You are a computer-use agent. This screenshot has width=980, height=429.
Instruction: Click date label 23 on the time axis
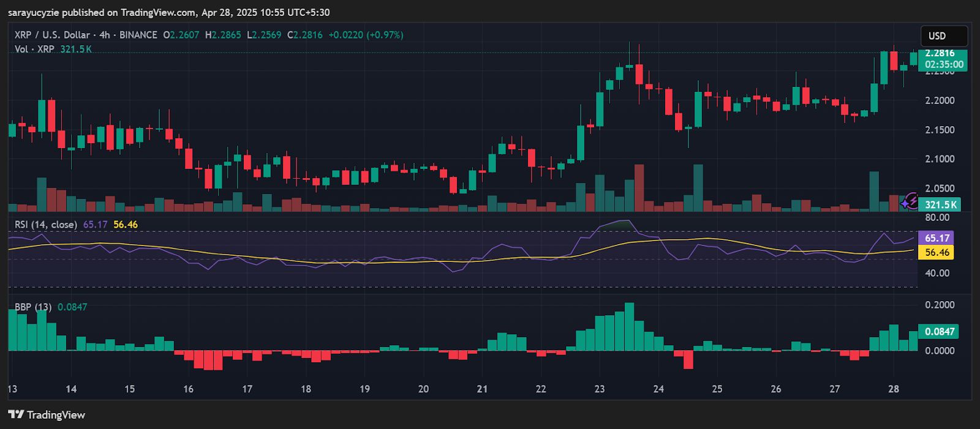click(600, 389)
